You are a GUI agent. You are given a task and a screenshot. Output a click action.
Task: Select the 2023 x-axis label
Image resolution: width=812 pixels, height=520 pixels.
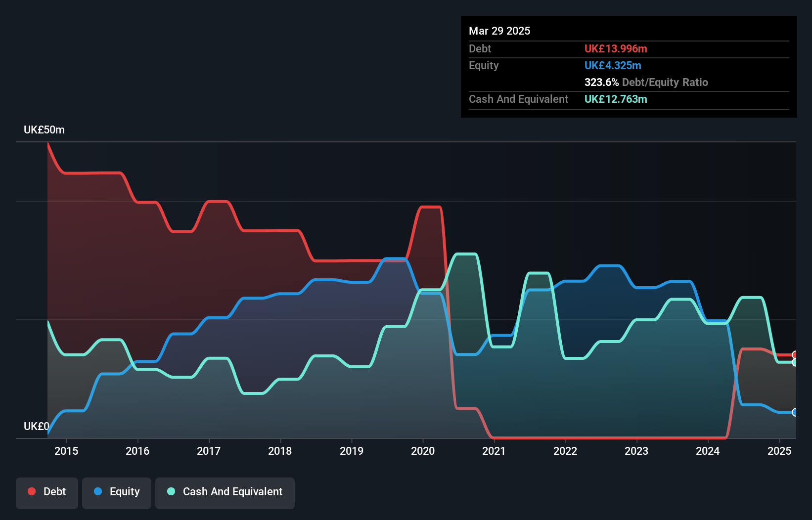pos(636,451)
